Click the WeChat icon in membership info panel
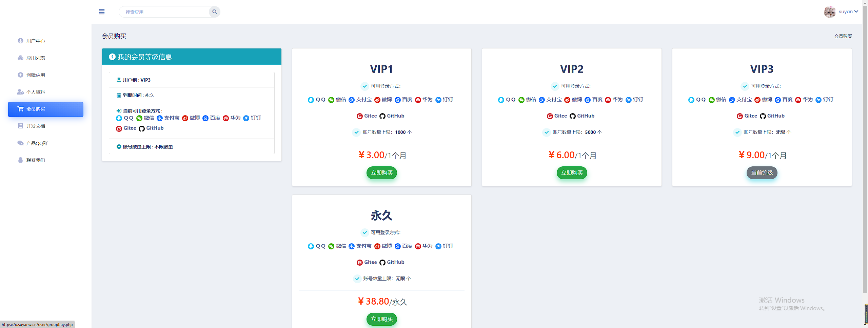Image resolution: width=868 pixels, height=328 pixels. (139, 118)
